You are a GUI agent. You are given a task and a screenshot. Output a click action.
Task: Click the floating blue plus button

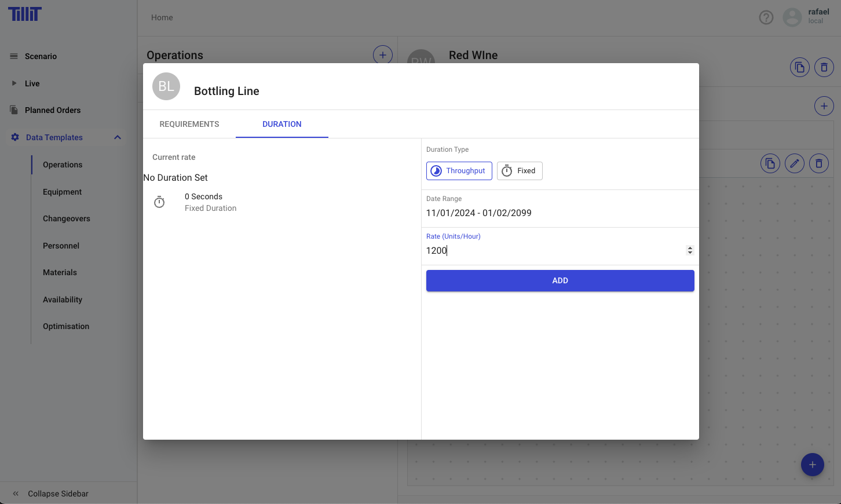coord(812,465)
